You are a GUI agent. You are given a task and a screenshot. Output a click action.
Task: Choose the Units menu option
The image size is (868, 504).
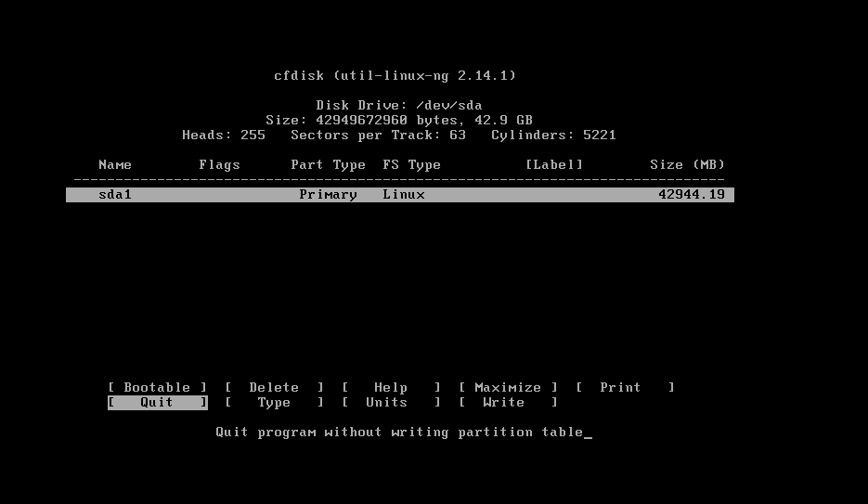click(x=391, y=402)
